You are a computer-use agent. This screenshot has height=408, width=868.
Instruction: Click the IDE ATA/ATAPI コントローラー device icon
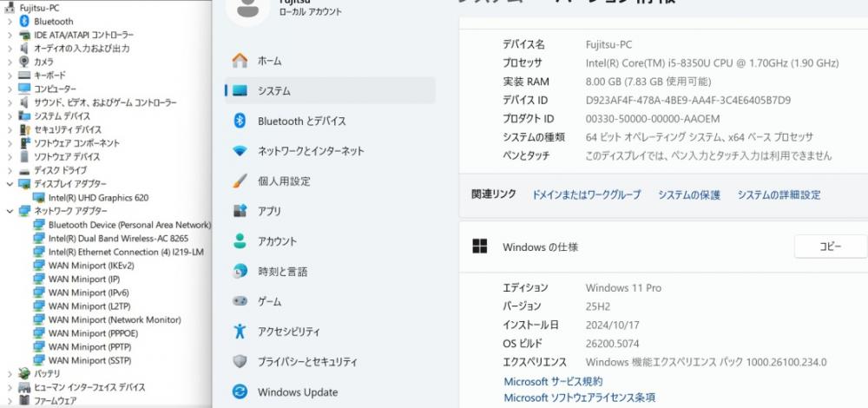(x=23, y=35)
